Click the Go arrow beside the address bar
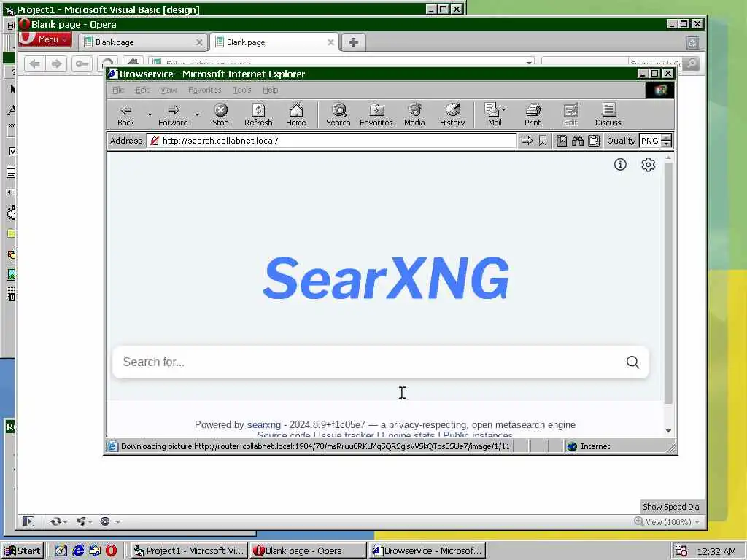Image resolution: width=747 pixels, height=560 pixels. 527,141
